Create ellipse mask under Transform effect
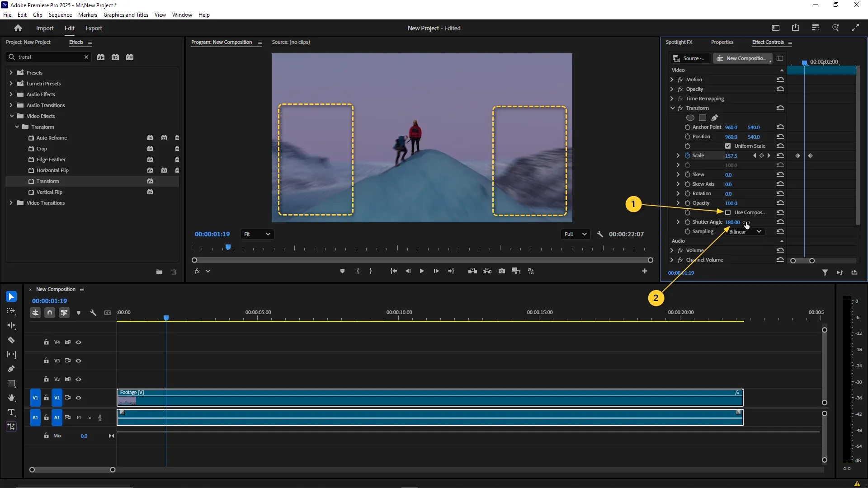Screen dimensions: 868x488 click(690, 118)
